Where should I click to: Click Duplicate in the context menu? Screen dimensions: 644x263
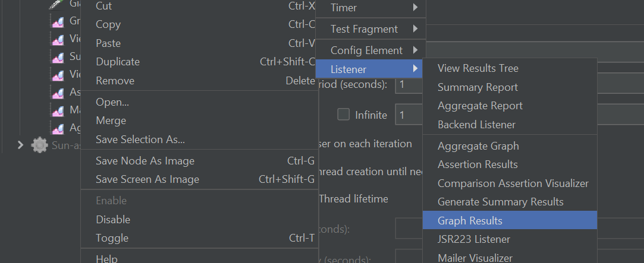click(118, 62)
